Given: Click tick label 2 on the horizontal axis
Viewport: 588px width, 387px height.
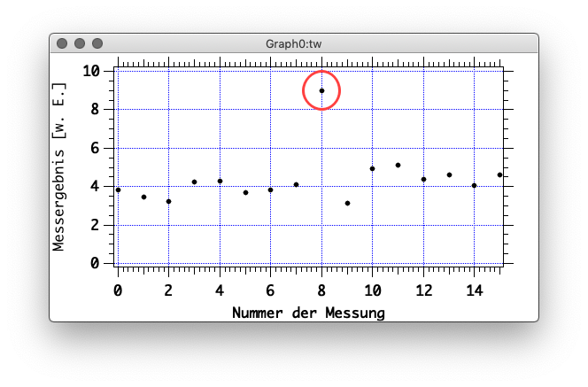Looking at the screenshot, I should pyautogui.click(x=168, y=290).
